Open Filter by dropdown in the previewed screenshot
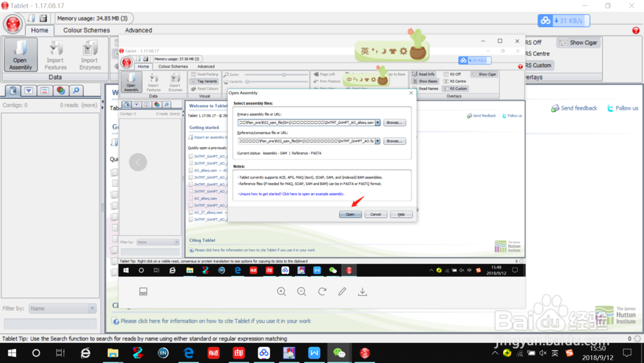Viewport: 644px width, 363px height. [x=158, y=242]
